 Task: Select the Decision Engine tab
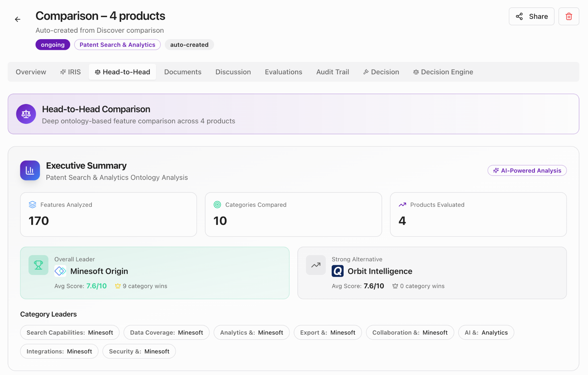pos(443,72)
